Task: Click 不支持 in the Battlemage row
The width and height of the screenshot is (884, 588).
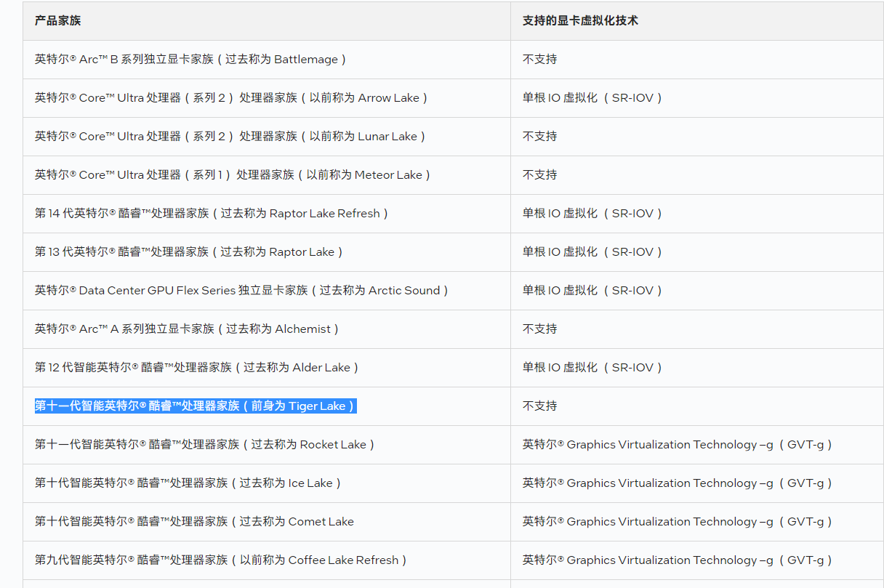Action: click(539, 60)
